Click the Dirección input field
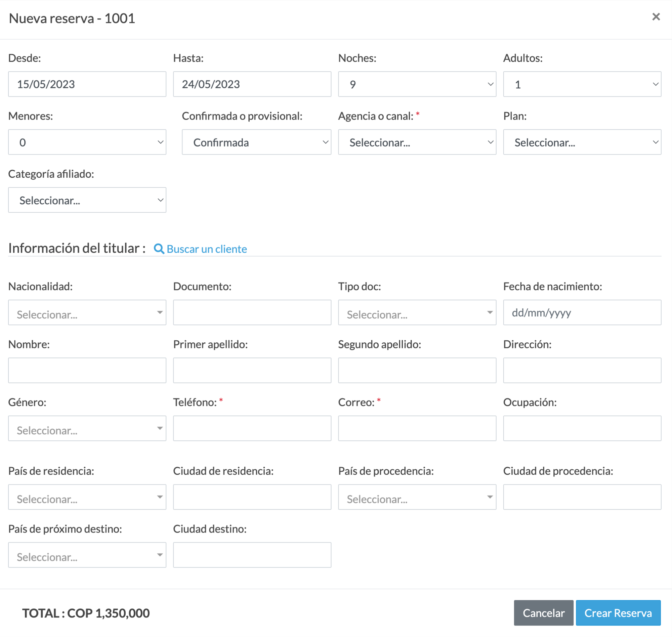672x637 pixels. point(582,371)
